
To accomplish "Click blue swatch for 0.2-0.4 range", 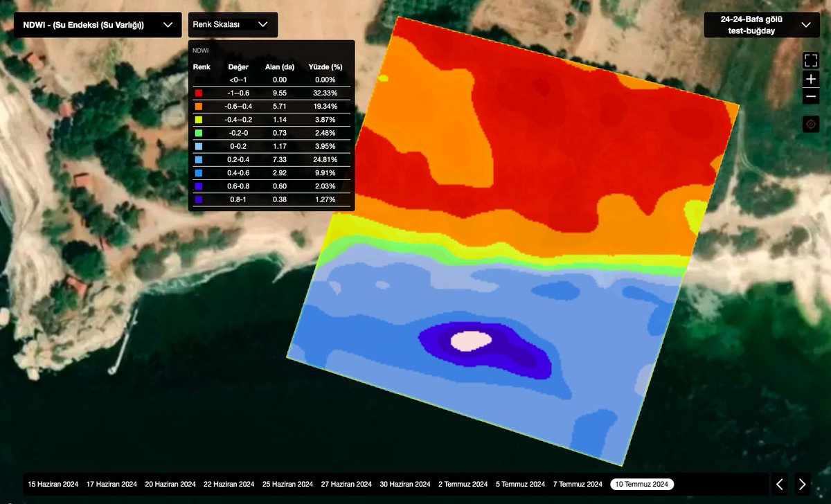I will click(199, 159).
